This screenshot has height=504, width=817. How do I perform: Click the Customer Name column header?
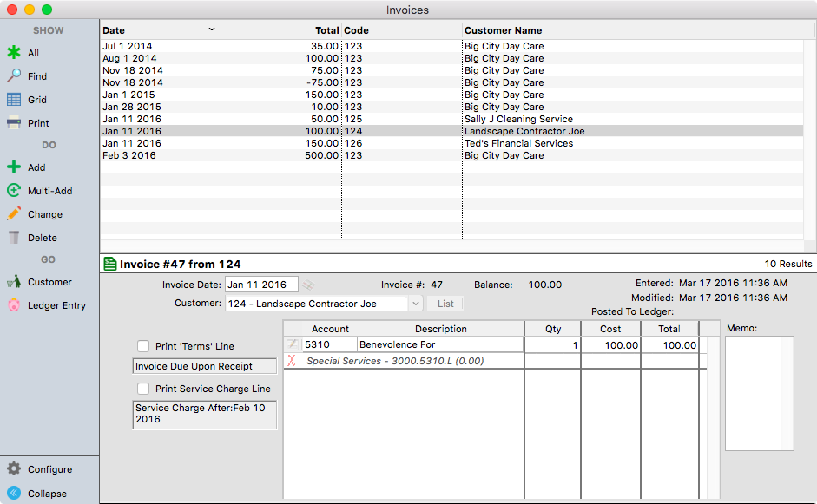pyautogui.click(x=504, y=30)
